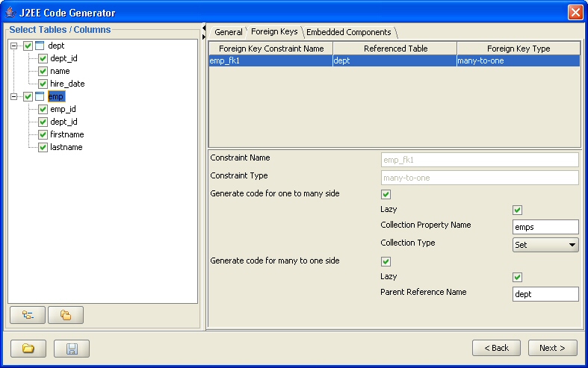Viewport: 588px width, 368px height.
Task: Click the collapse folders icon button
Action: (x=66, y=315)
